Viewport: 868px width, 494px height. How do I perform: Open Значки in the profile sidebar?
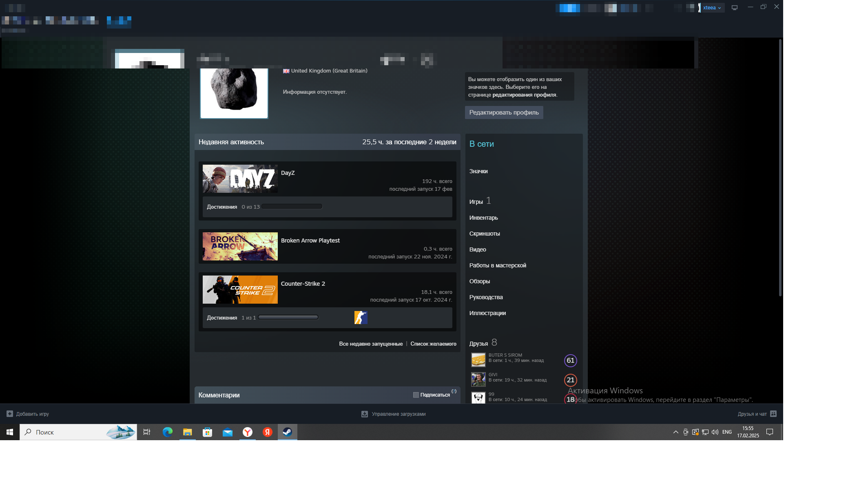(x=478, y=171)
